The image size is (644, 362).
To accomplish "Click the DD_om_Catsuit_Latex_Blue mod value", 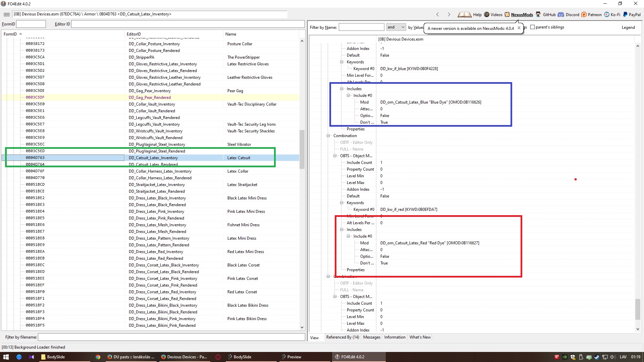I will [x=431, y=102].
